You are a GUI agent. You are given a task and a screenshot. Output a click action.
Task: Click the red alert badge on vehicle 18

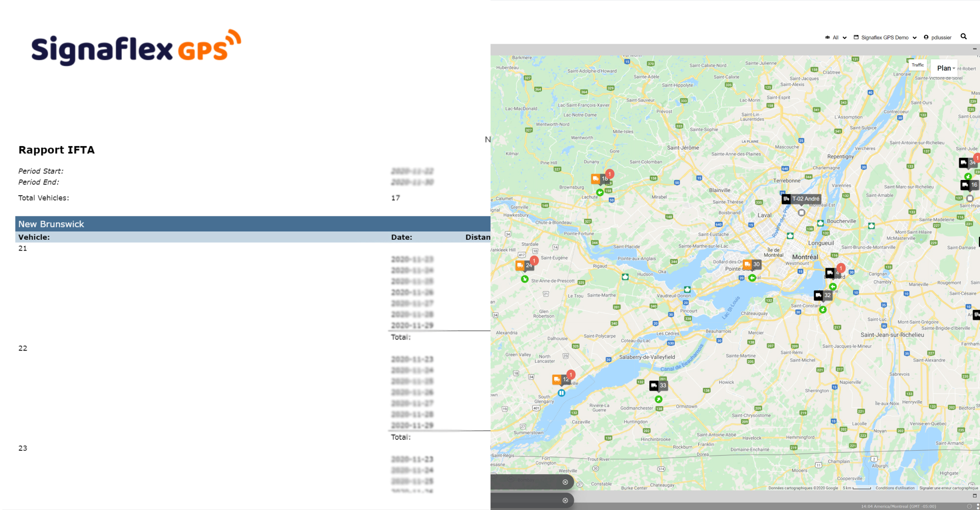tap(610, 174)
